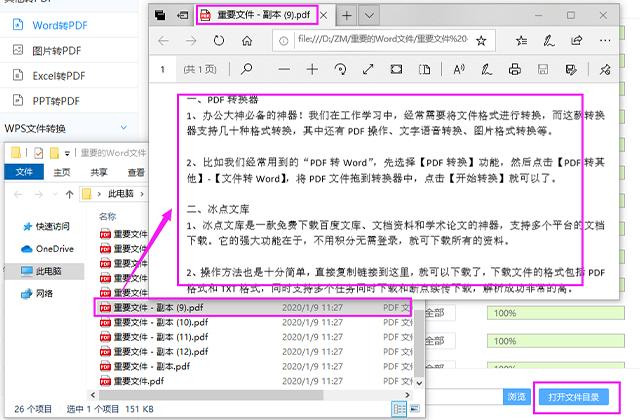Zoom out the PDF view
The width and height of the screenshot is (640, 420).
pos(284,69)
